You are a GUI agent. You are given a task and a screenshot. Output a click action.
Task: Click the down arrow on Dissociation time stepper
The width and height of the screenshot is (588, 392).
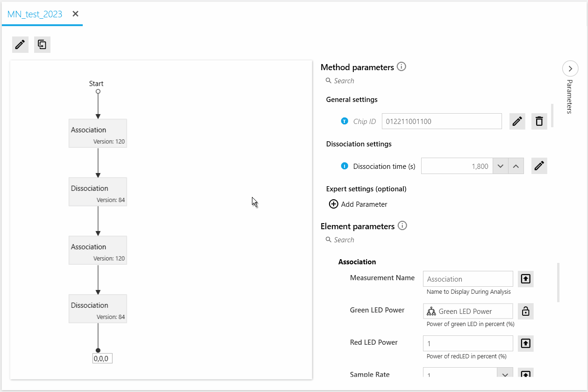pos(501,166)
